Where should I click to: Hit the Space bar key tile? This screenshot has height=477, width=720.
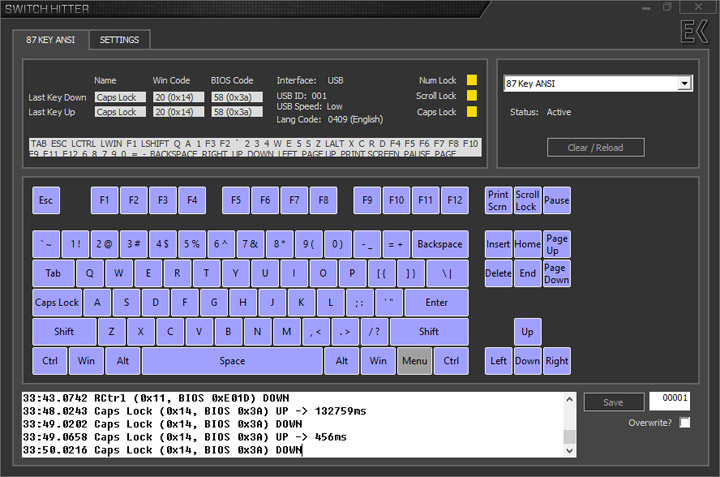point(232,361)
